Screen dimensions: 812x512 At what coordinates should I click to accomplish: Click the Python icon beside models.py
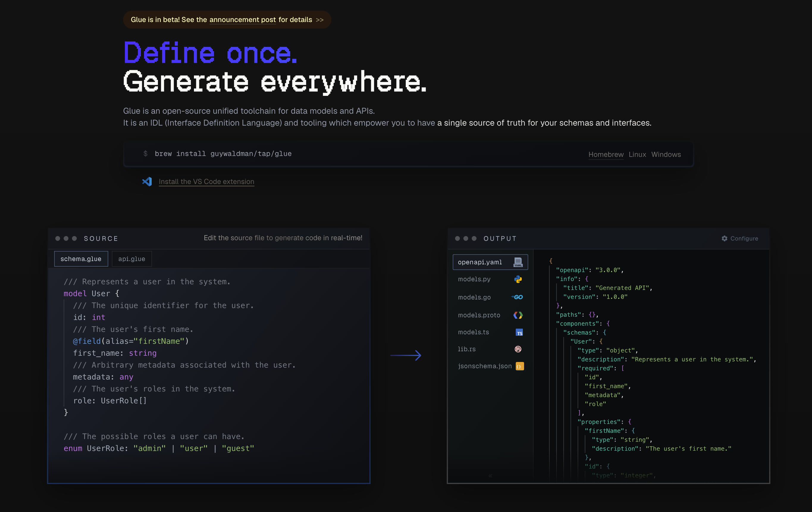tap(518, 280)
